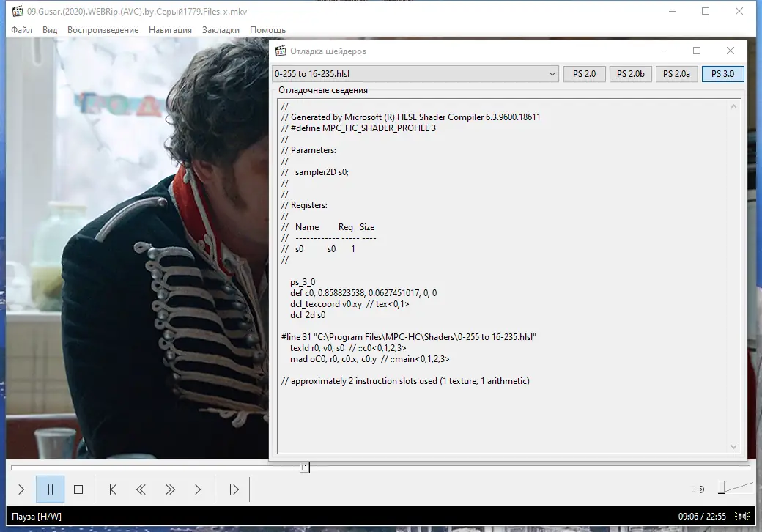This screenshot has width=762, height=532.
Task: Mute audio with the speaker icon
Action: point(698,489)
